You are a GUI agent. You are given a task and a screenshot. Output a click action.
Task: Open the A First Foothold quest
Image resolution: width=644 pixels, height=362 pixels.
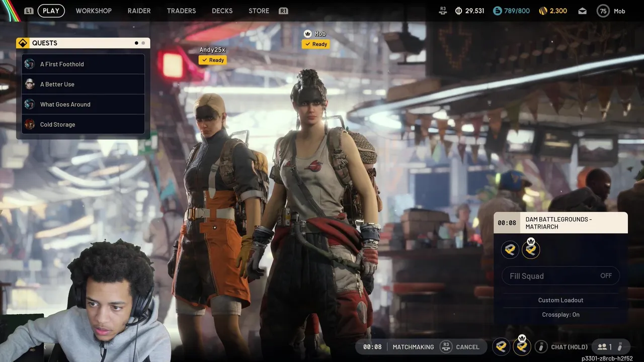point(83,64)
